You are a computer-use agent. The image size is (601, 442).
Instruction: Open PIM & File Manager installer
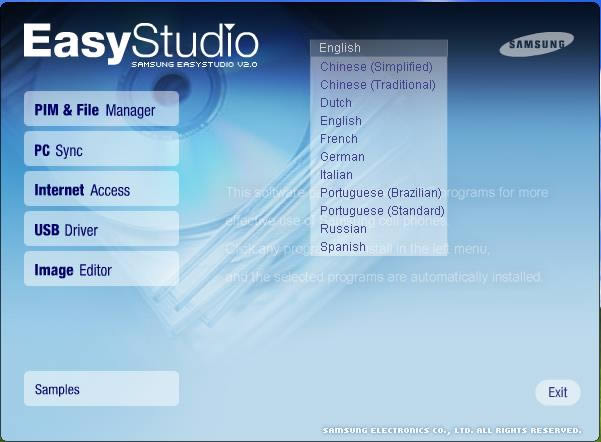[x=101, y=109]
